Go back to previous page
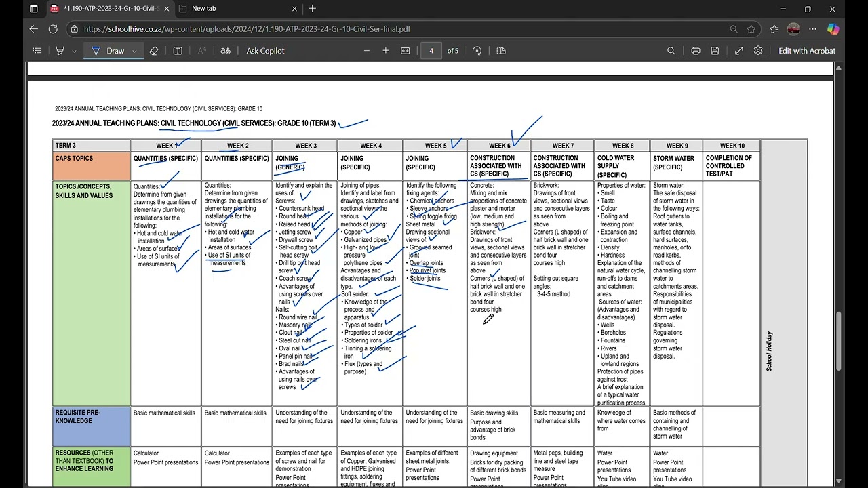Screen dimensions: 868x488 pyautogui.click(x=34, y=29)
